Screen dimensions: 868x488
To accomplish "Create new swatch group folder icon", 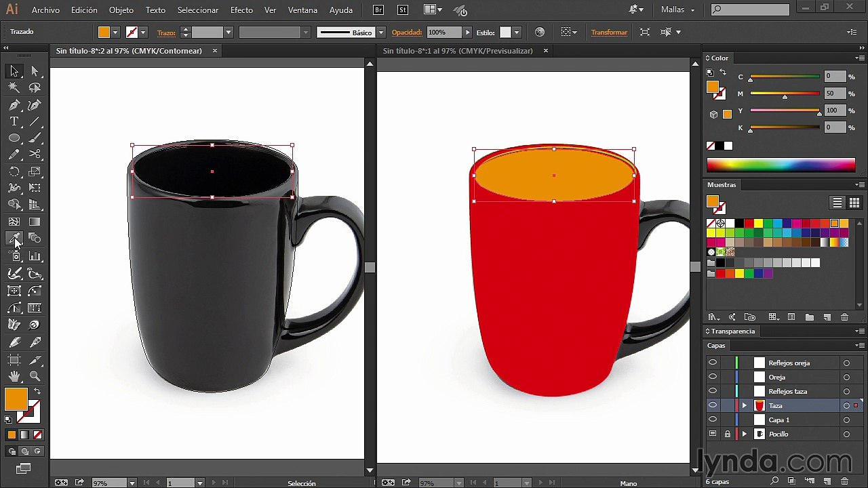I will coord(809,317).
